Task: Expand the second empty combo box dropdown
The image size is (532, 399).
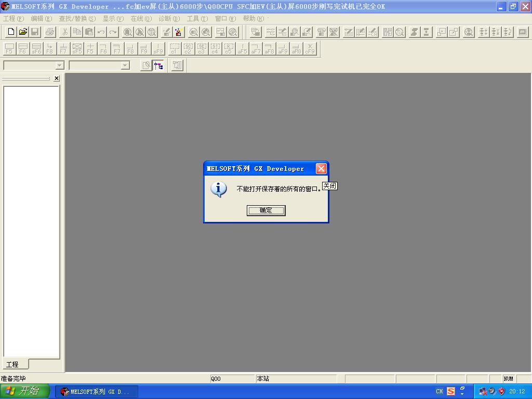Action: (125, 65)
